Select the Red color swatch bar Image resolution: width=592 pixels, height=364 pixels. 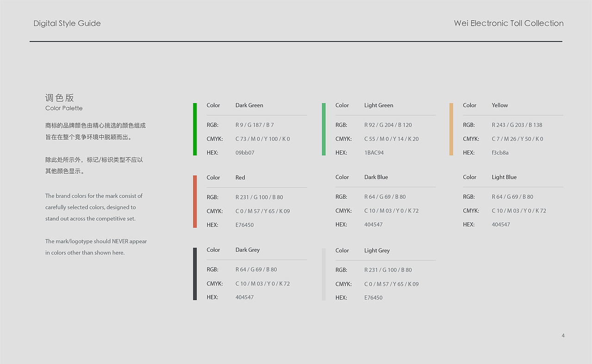tap(195, 201)
